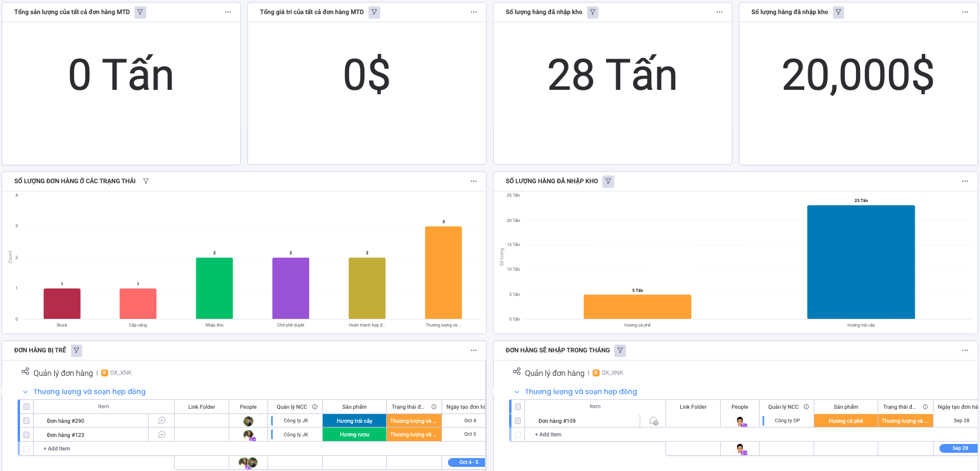Filter the 'ĐƠN HÀNG SẼ NHẬP TRONG THÁNG' widget
This screenshot has height=471, width=980.
620,351
